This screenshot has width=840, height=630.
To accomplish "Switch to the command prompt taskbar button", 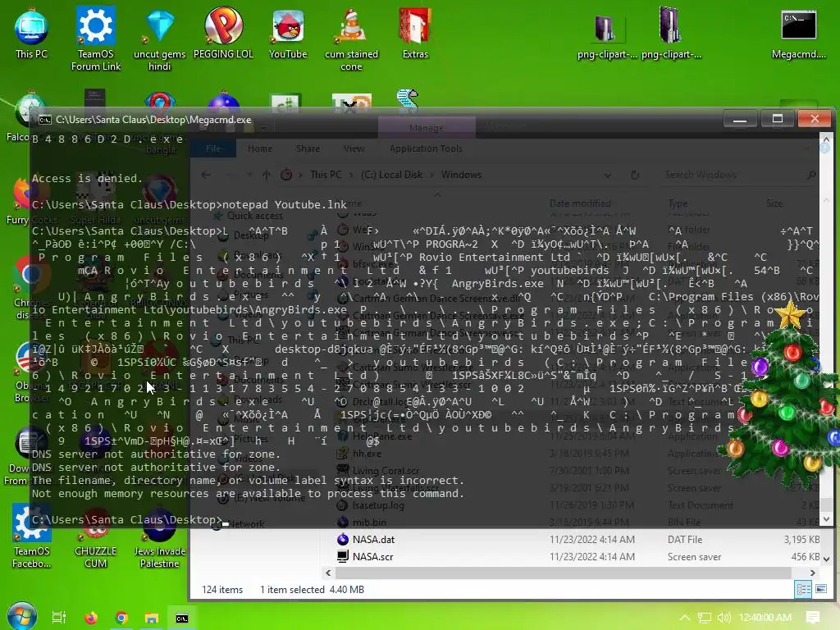I will point(182,618).
